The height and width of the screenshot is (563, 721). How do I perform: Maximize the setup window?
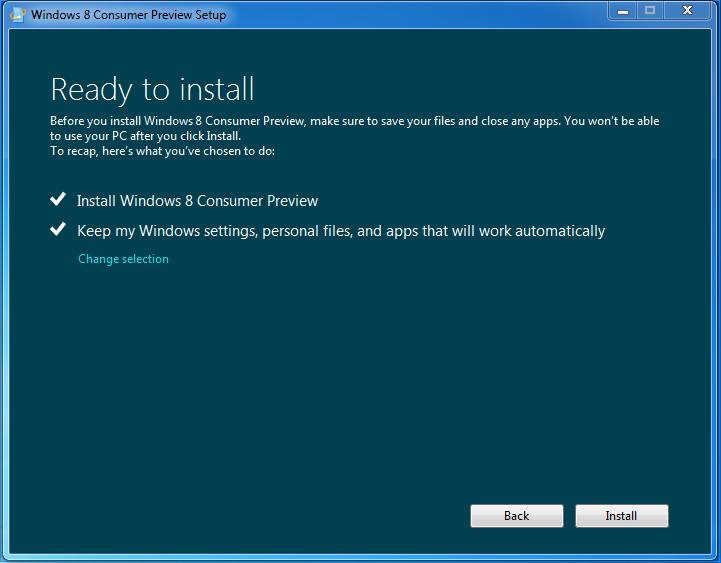pos(650,11)
